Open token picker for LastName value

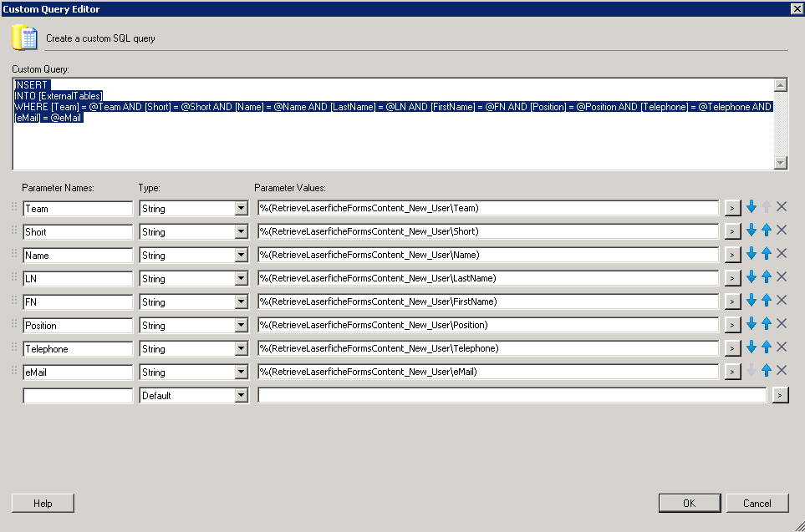pyautogui.click(x=732, y=278)
